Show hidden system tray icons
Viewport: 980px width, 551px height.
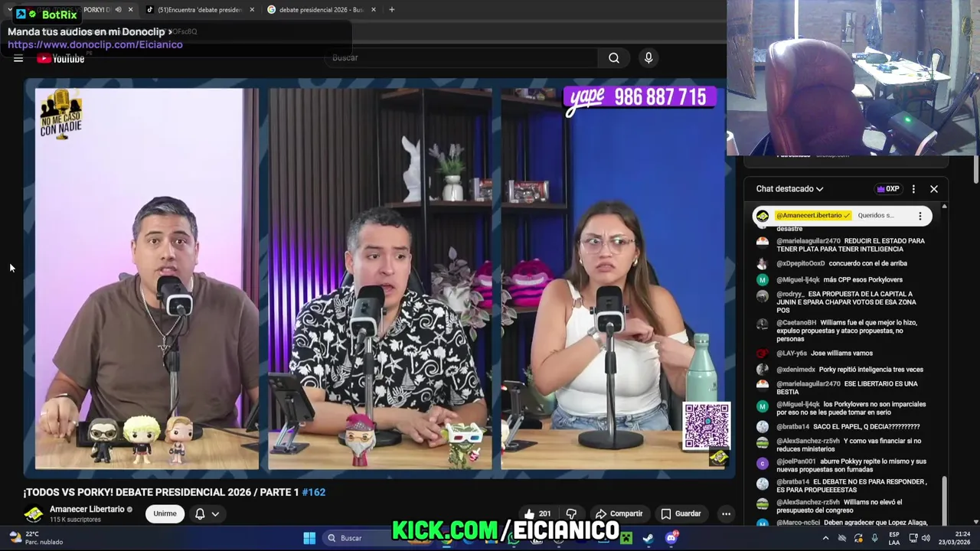coord(825,538)
